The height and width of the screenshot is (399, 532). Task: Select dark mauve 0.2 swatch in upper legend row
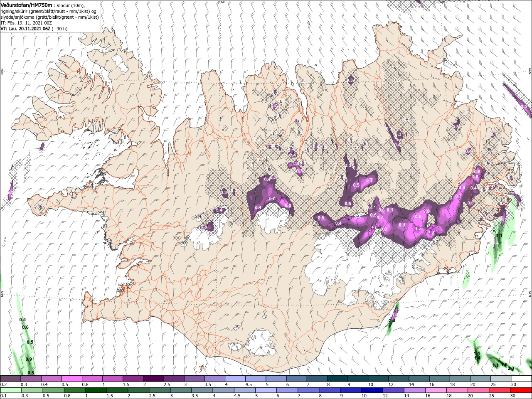(10, 379)
